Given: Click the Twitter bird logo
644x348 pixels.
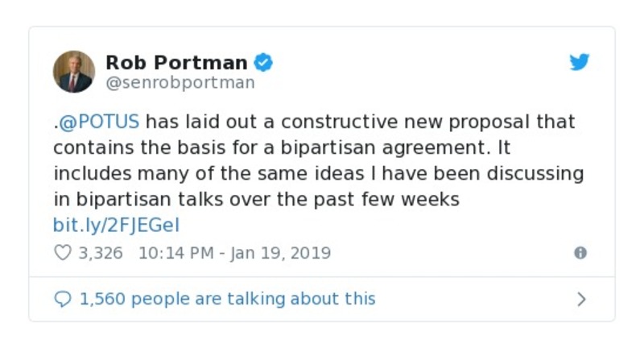Looking at the screenshot, I should 580,62.
